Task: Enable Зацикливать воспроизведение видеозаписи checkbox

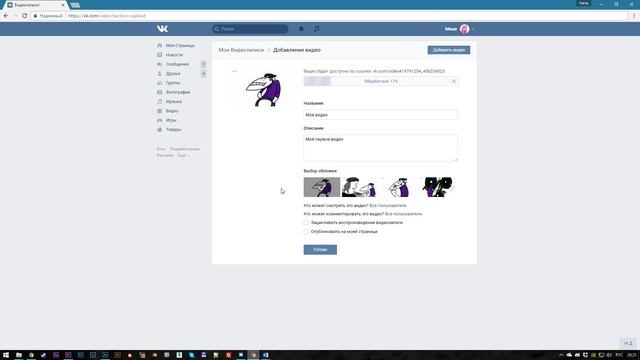Action: [306, 222]
